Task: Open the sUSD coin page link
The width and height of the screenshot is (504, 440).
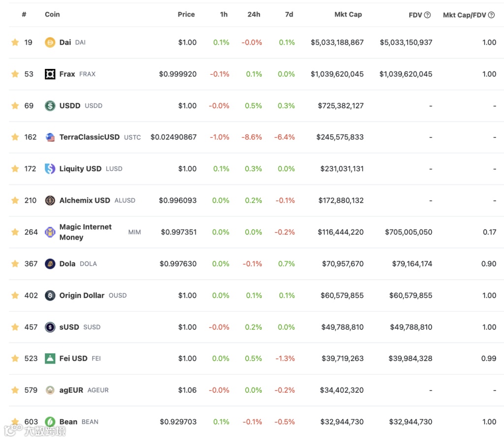Action: click(69, 327)
